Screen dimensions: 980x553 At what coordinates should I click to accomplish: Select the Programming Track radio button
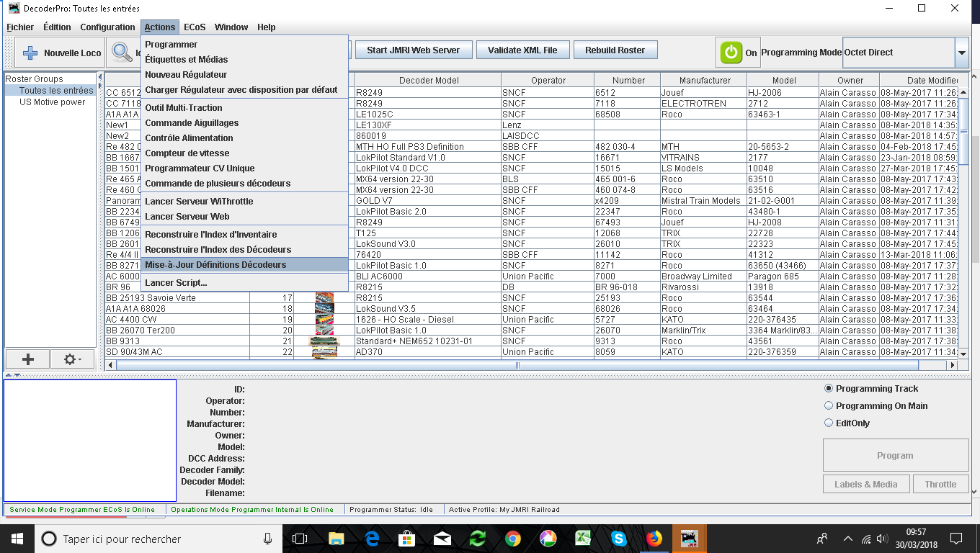click(x=829, y=389)
